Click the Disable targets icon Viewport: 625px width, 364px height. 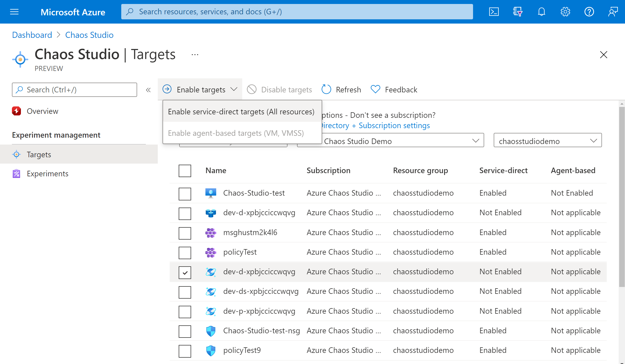point(252,89)
